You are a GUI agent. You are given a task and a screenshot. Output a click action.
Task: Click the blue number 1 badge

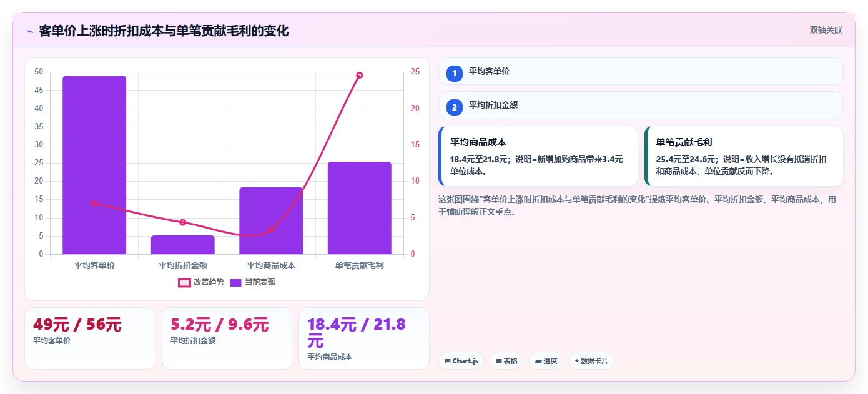(455, 74)
